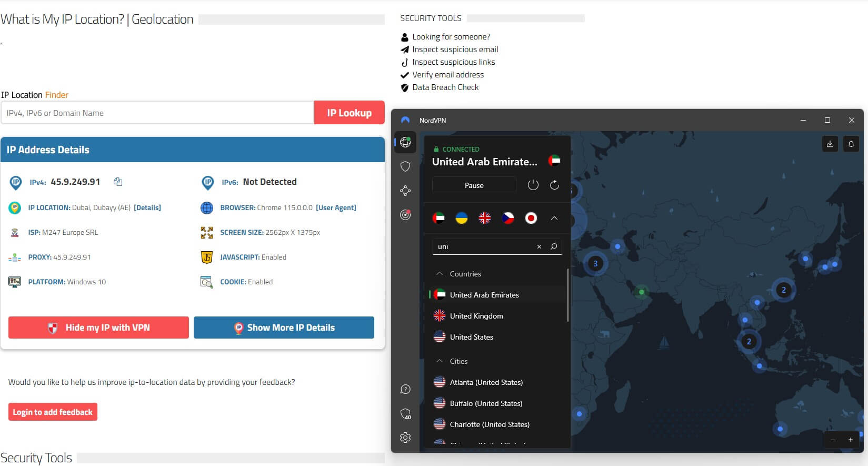Open the Threat Protection shield icon
The image size is (868, 466).
point(405,166)
